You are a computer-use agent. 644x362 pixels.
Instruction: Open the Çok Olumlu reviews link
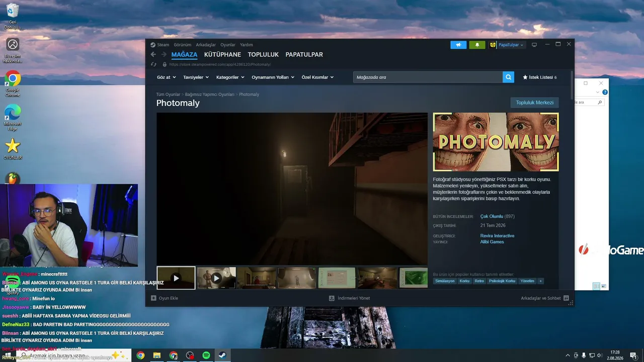coord(492,216)
